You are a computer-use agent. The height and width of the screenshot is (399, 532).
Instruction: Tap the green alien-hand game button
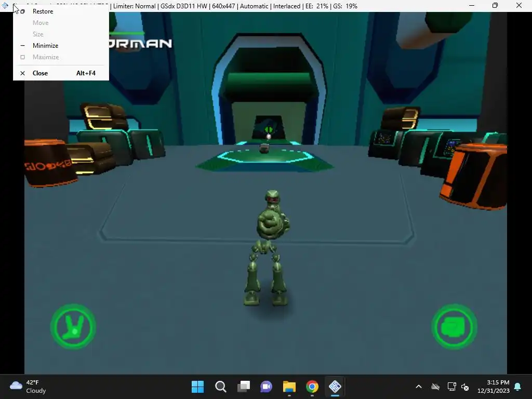point(73,327)
